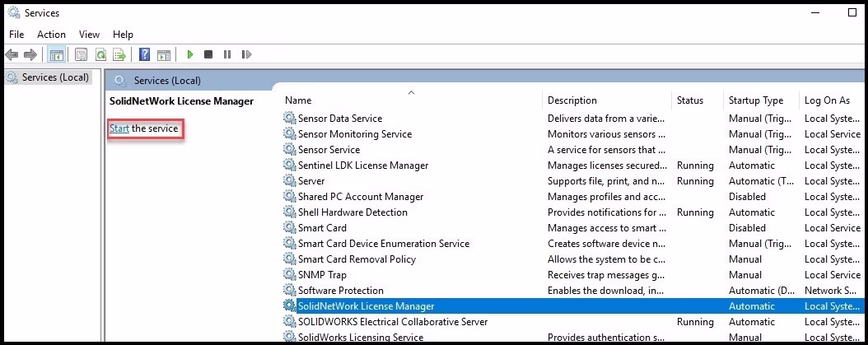This screenshot has height=345, width=868.
Task: Open the Action menu
Action: coord(52,35)
